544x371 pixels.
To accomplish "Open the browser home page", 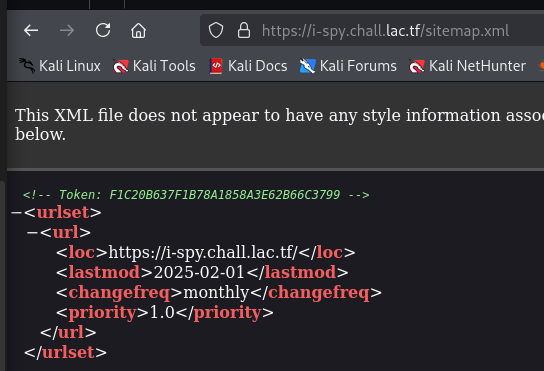I will tap(138, 31).
